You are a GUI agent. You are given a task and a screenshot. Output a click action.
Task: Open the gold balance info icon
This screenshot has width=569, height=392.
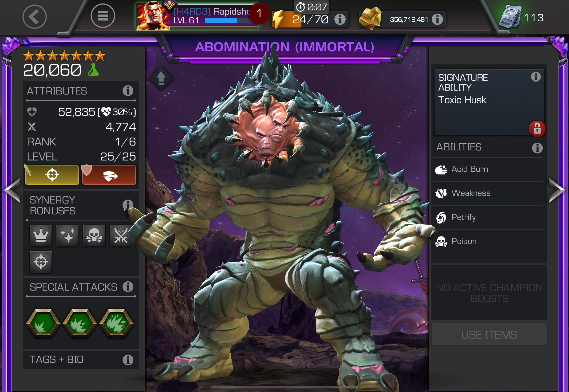pos(437,19)
